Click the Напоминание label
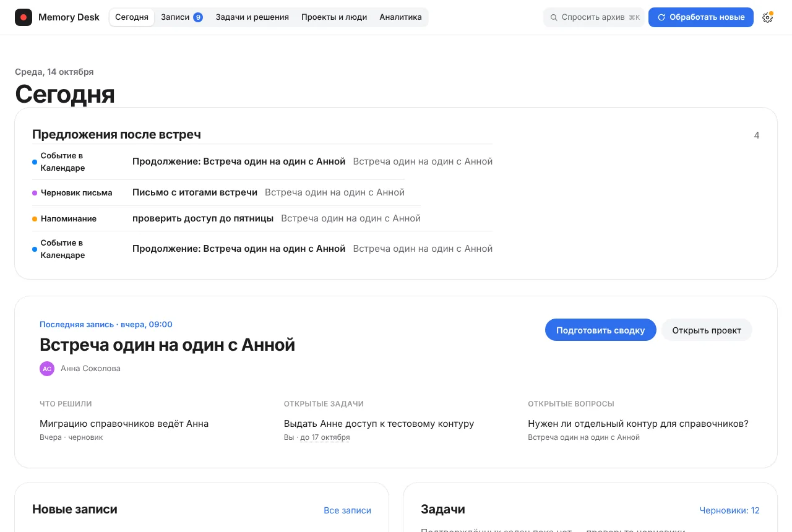This screenshot has width=792, height=532. (69, 219)
